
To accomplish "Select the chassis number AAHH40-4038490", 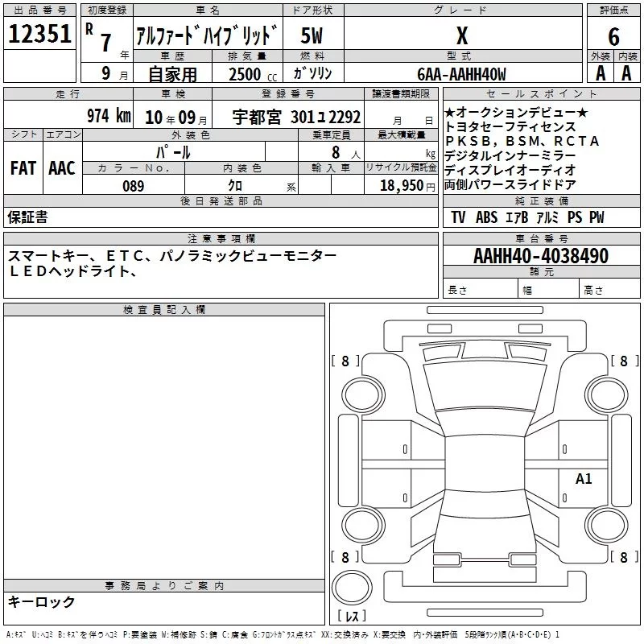I will (x=541, y=257).
